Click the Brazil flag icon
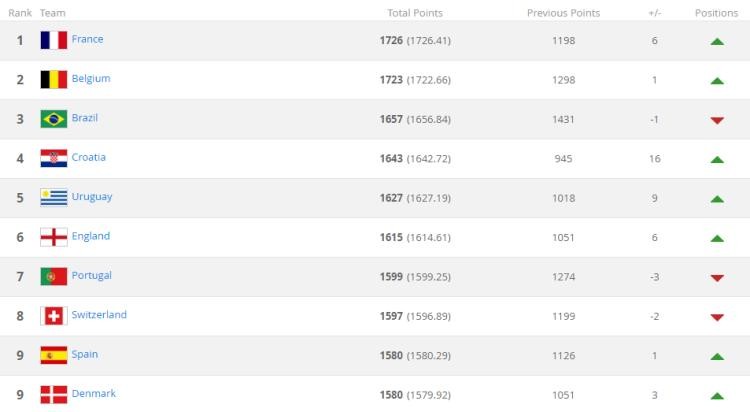 click(x=53, y=119)
